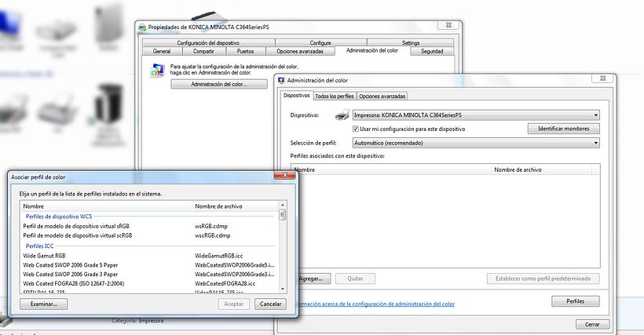Select the Wide Gamut RGB profile
The height and width of the screenshot is (335, 644).
[x=44, y=256]
